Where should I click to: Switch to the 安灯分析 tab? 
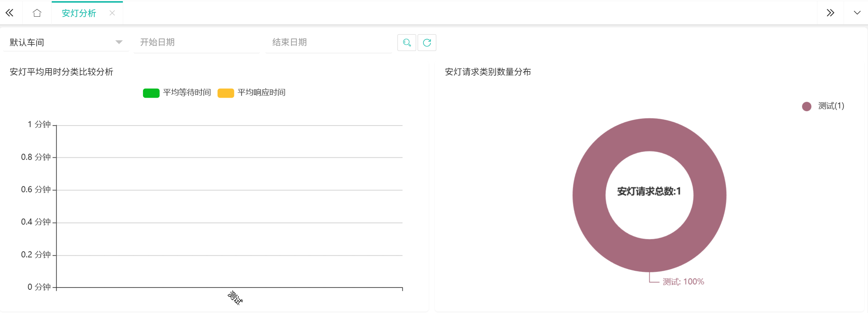point(79,13)
